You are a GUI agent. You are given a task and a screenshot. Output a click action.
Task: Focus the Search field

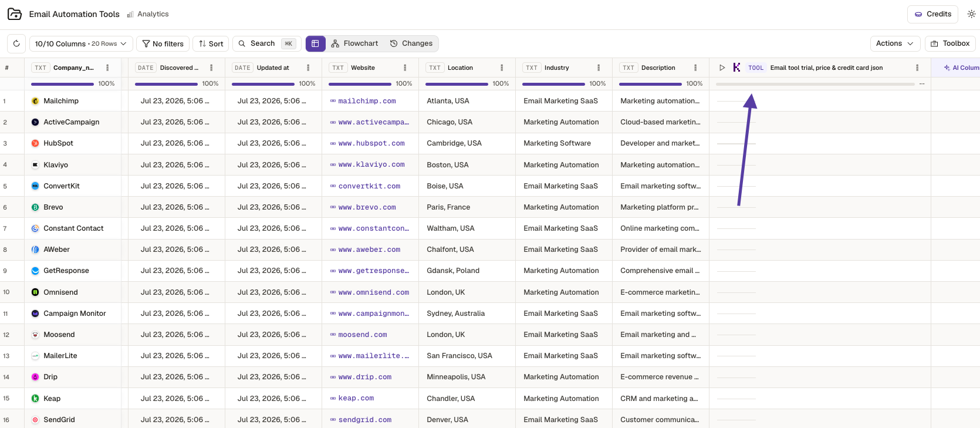267,43
